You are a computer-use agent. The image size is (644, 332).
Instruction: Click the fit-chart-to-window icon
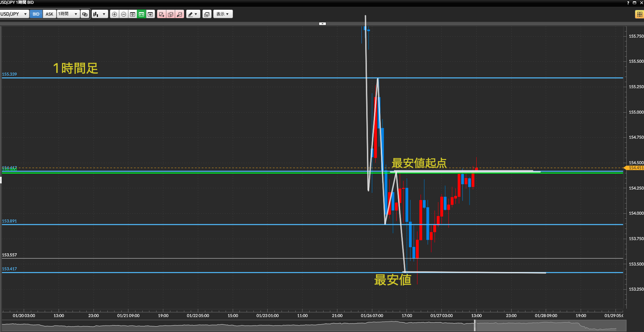coord(132,14)
